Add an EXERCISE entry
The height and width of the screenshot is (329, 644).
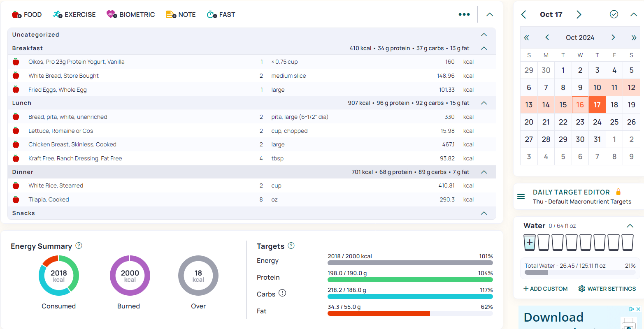74,14
